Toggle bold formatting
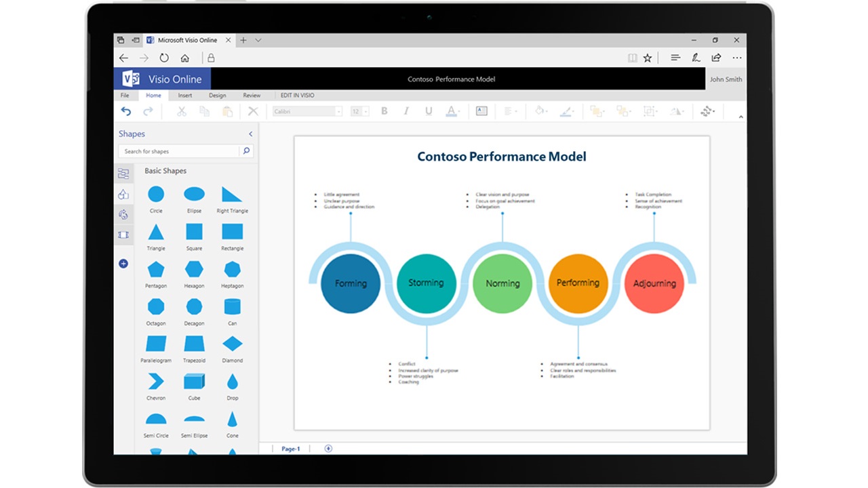The image size is (868, 488). pos(384,110)
